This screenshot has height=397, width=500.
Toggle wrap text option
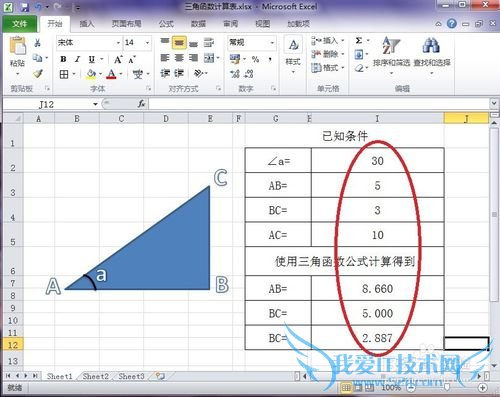click(x=209, y=43)
